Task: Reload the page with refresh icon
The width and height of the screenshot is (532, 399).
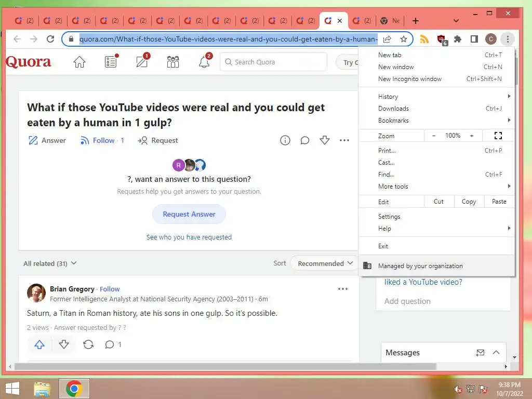Action: [x=50, y=39]
